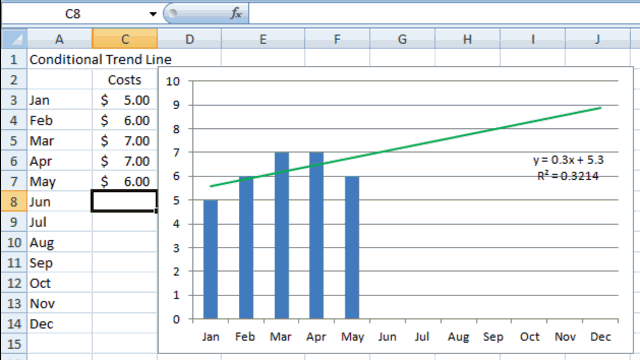Click the Select All corner triangle
Image resolution: width=640 pixels, height=360 pixels.
tap(15, 39)
